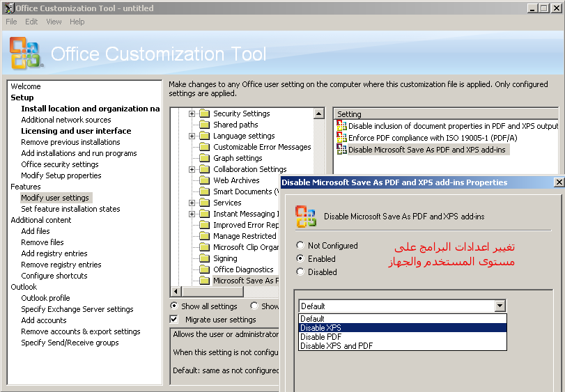Viewport: 565px width, 392px height.
Task: Open the Edit menu
Action: [31, 22]
